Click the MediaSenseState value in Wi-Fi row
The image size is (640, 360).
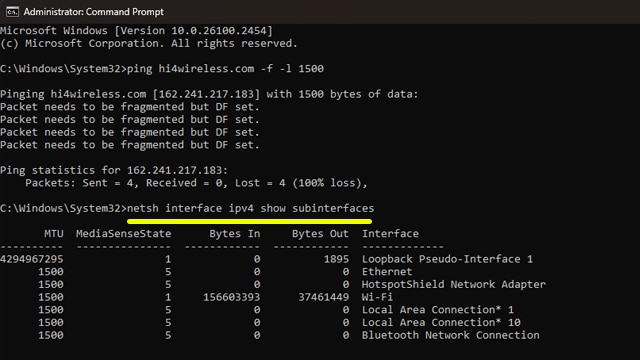(x=168, y=297)
